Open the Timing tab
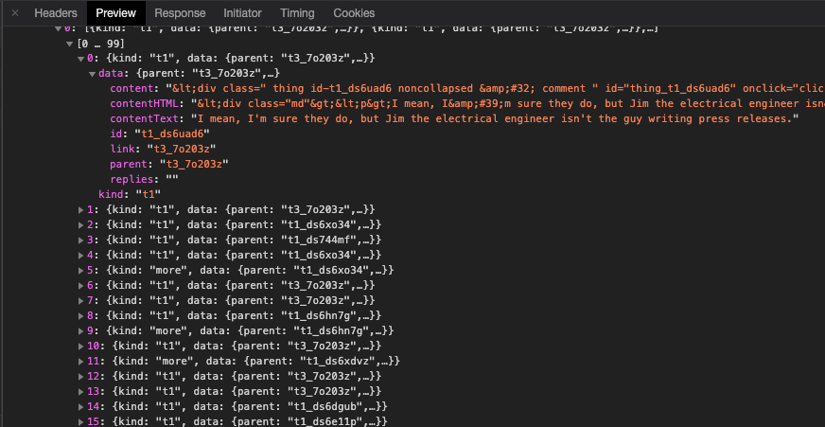 click(297, 13)
